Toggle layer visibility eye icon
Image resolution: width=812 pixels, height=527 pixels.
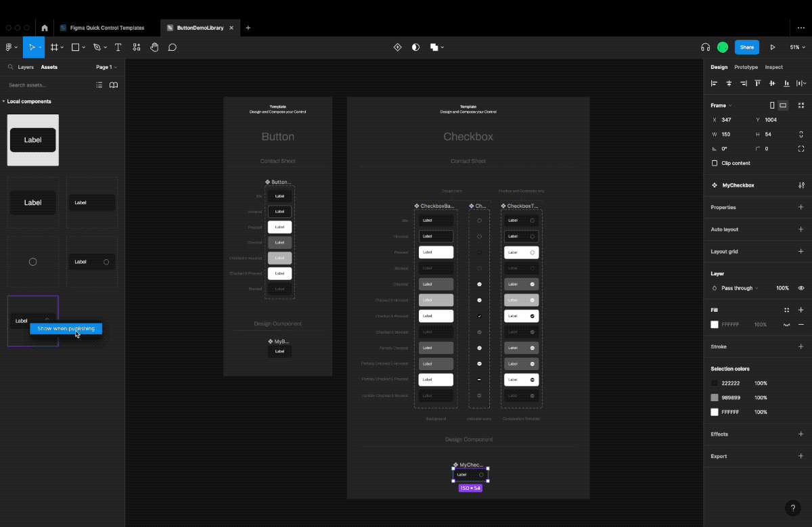pyautogui.click(x=801, y=288)
